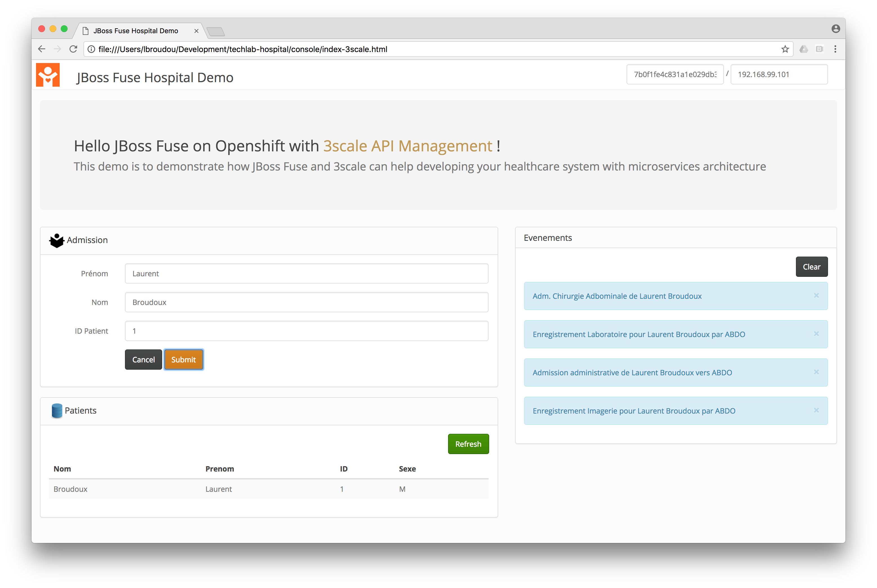Dismiss Admission administrative event alert
877x588 pixels.
click(x=816, y=372)
